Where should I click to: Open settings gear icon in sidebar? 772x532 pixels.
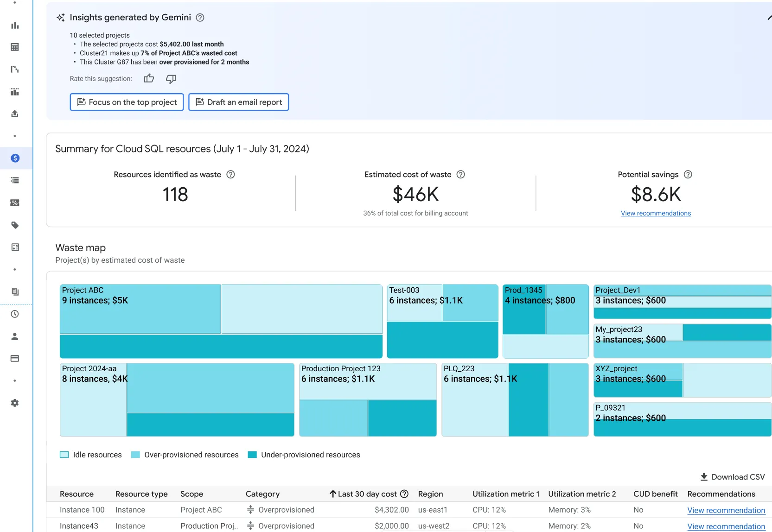click(x=15, y=403)
